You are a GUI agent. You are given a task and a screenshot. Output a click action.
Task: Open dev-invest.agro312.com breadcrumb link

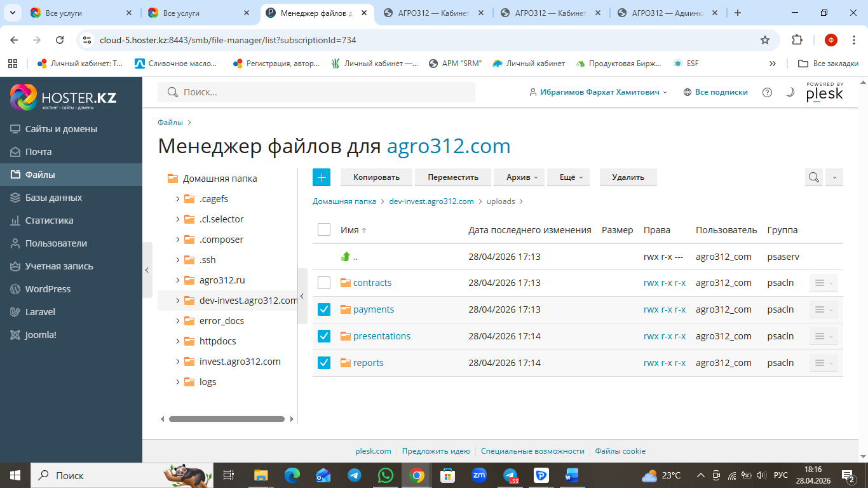[x=431, y=201]
